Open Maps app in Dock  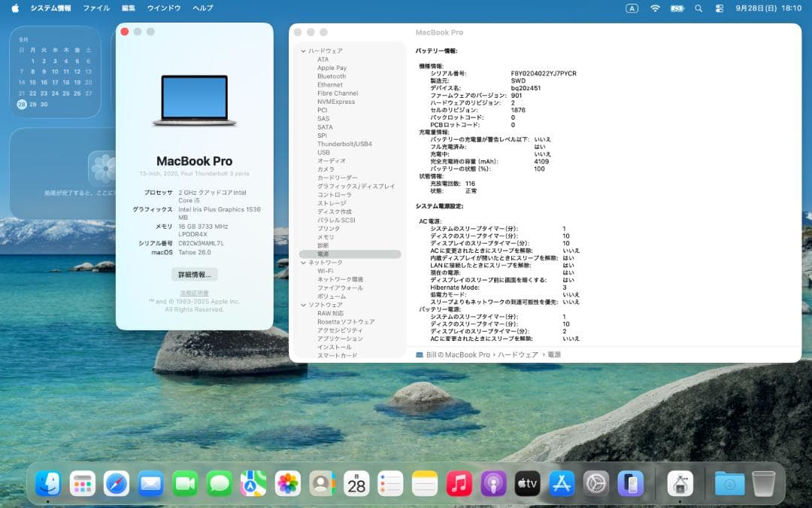(x=254, y=484)
